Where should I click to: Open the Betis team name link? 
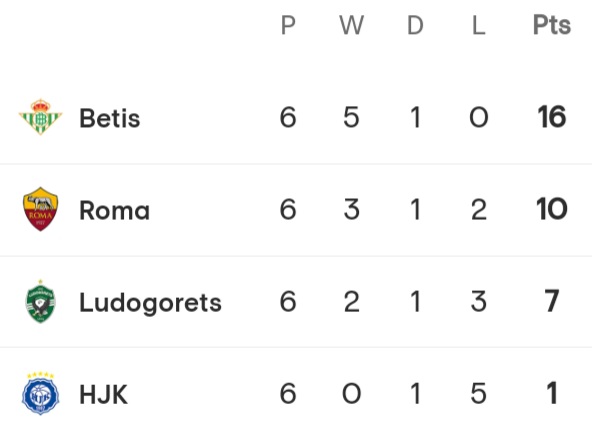point(110,117)
